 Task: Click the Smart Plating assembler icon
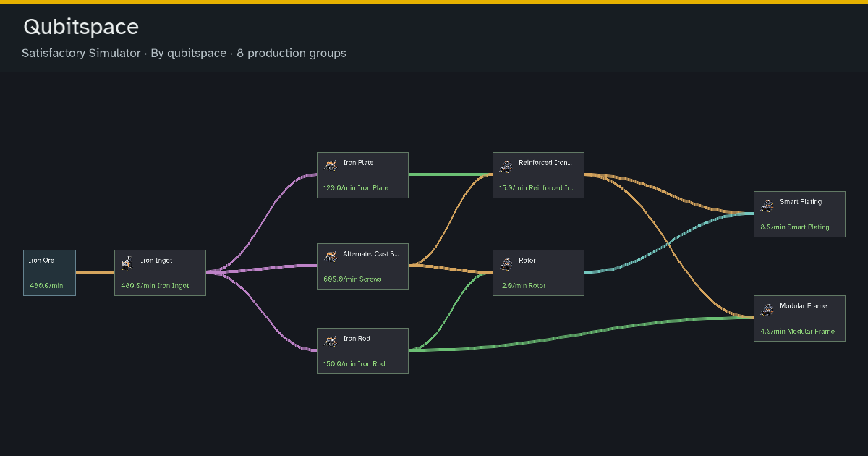click(767, 204)
